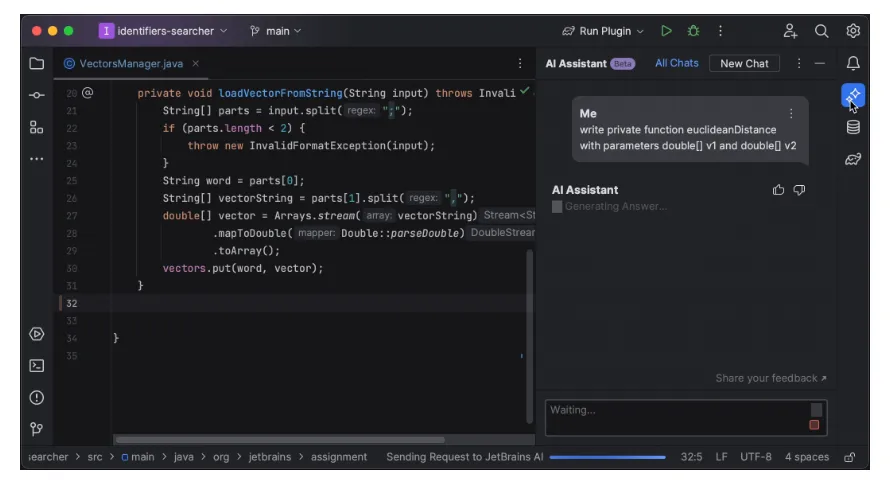Open the Share your feedback link
This screenshot has width=890, height=480.
coord(771,378)
